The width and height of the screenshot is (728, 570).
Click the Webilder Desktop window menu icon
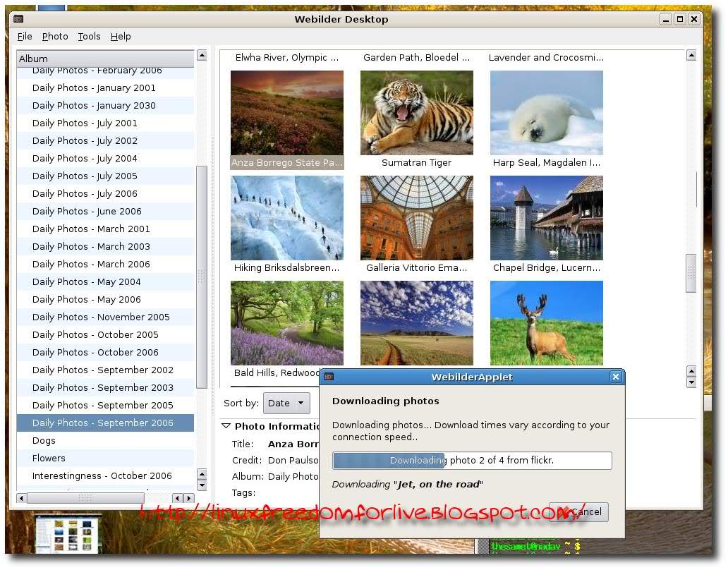tap(18, 19)
